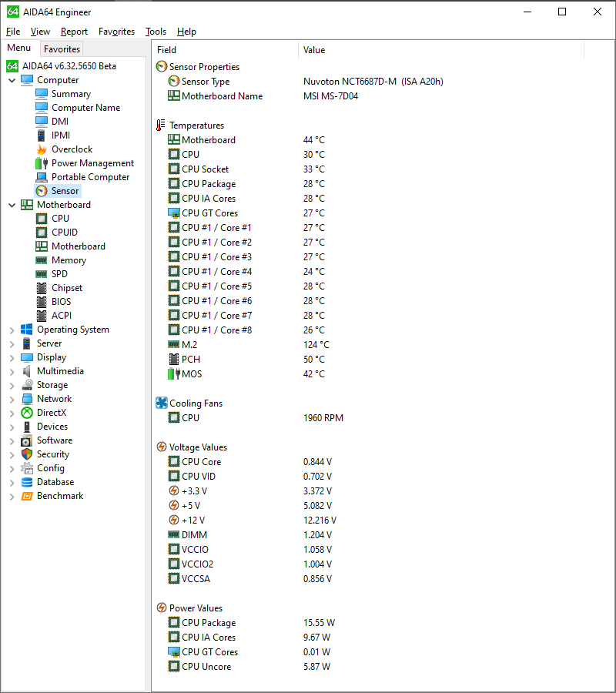The height and width of the screenshot is (693, 616).
Task: Click the Value column header
Action: click(x=441, y=50)
